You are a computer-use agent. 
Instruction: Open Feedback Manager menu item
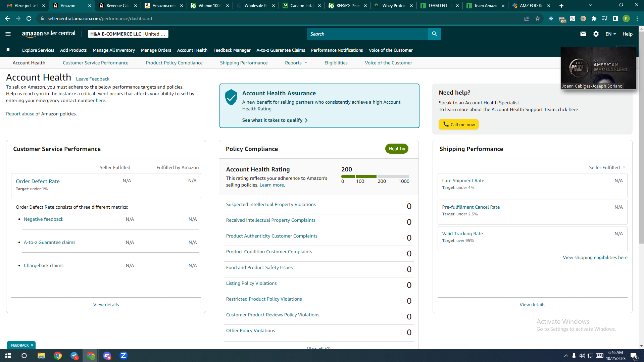click(x=232, y=50)
